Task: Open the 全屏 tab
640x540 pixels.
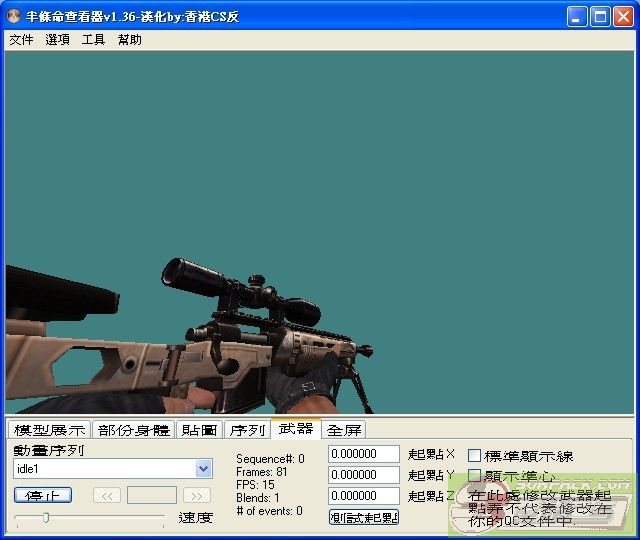Action: [344, 430]
